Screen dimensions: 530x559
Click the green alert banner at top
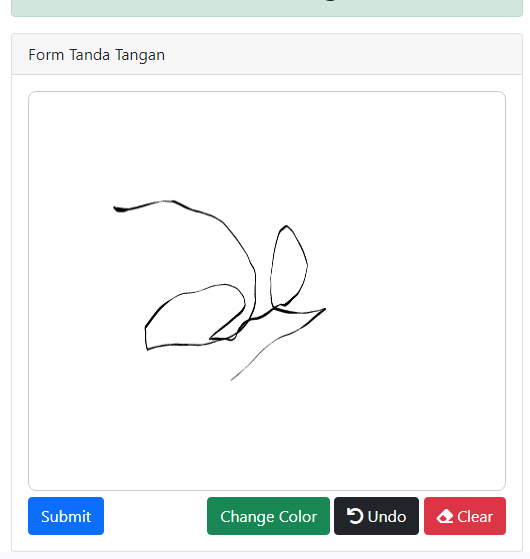pos(267,8)
